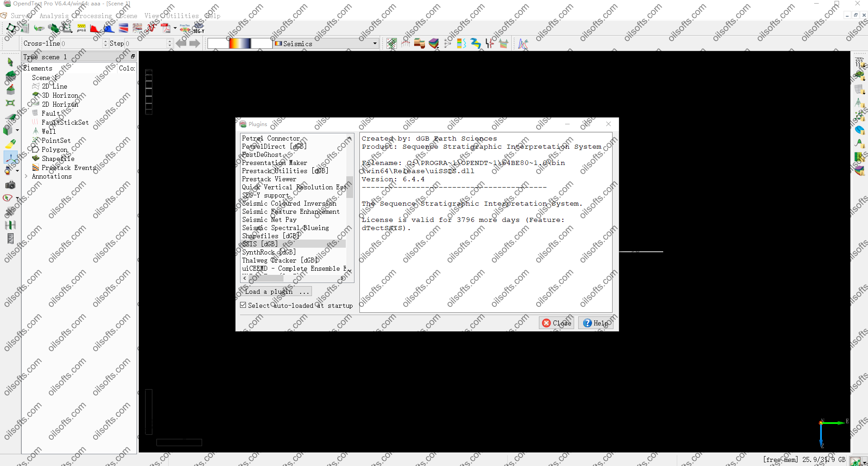
Task: Click the FracTex toolbar icon
Action: point(184,28)
